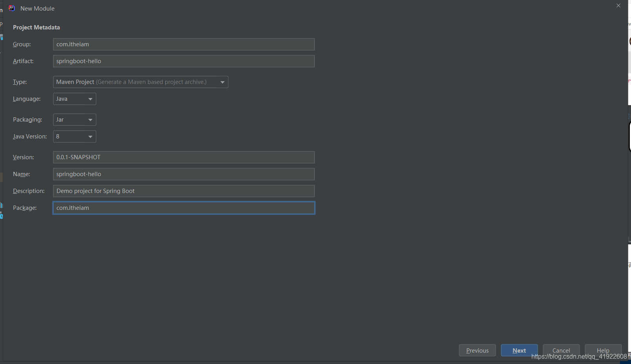Click the Packaging label
631x364 pixels.
[x=27, y=120]
